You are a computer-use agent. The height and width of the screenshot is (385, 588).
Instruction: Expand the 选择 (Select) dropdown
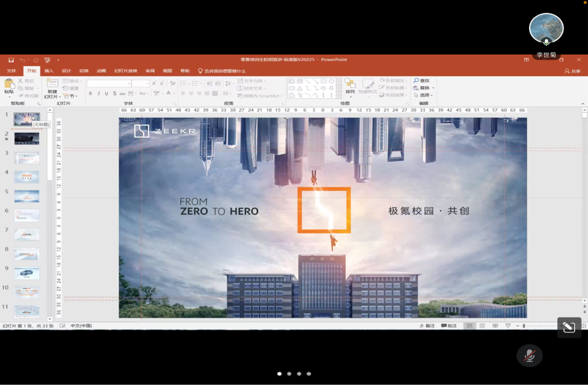(x=425, y=95)
